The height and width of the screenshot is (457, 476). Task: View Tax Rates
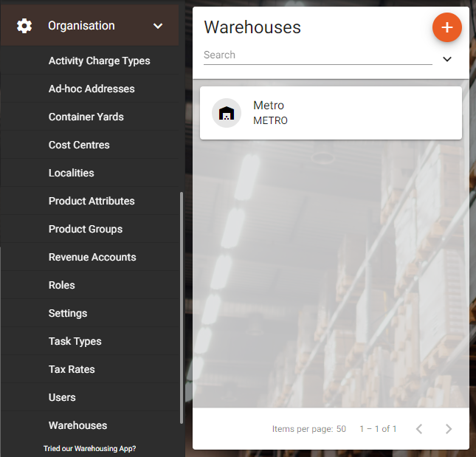pyautogui.click(x=72, y=369)
